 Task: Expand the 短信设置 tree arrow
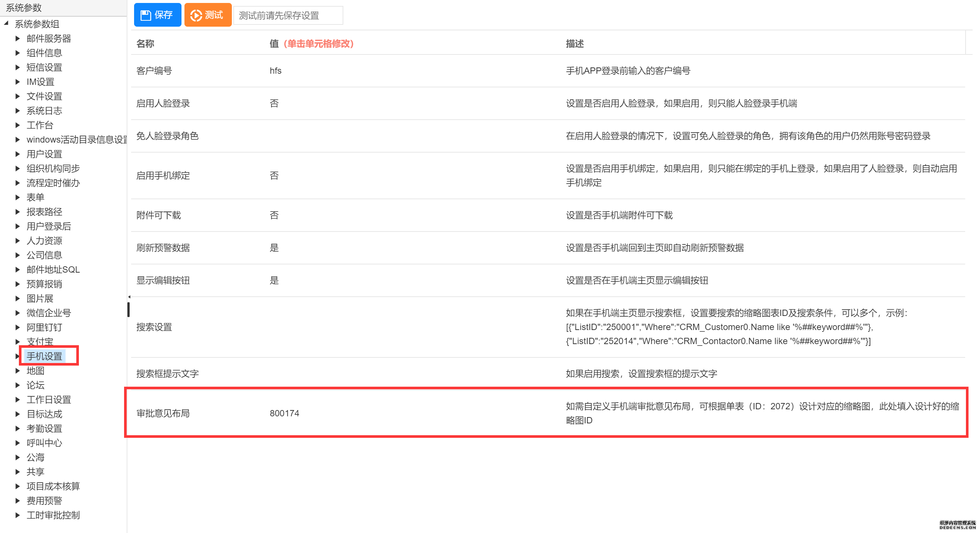click(x=17, y=67)
